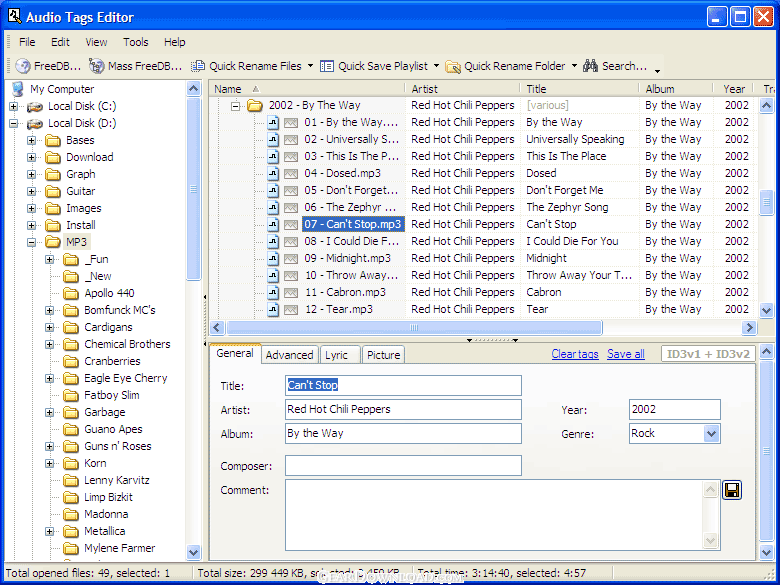Open the Help menu
The image size is (780, 585).
[175, 42]
